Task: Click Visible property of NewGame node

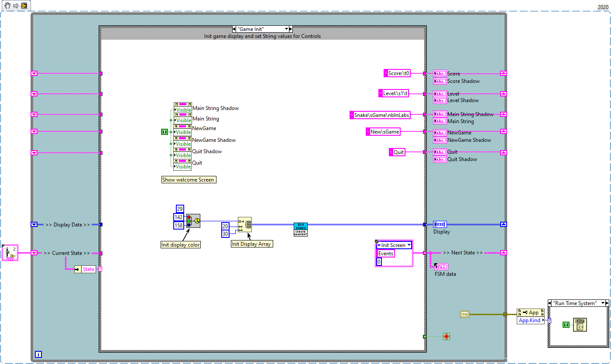Action: coord(183,132)
